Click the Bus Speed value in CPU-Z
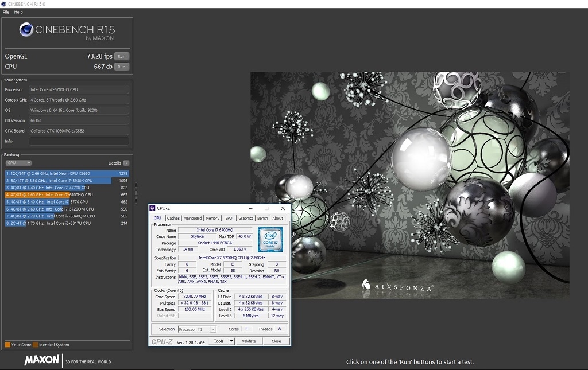 click(195, 309)
